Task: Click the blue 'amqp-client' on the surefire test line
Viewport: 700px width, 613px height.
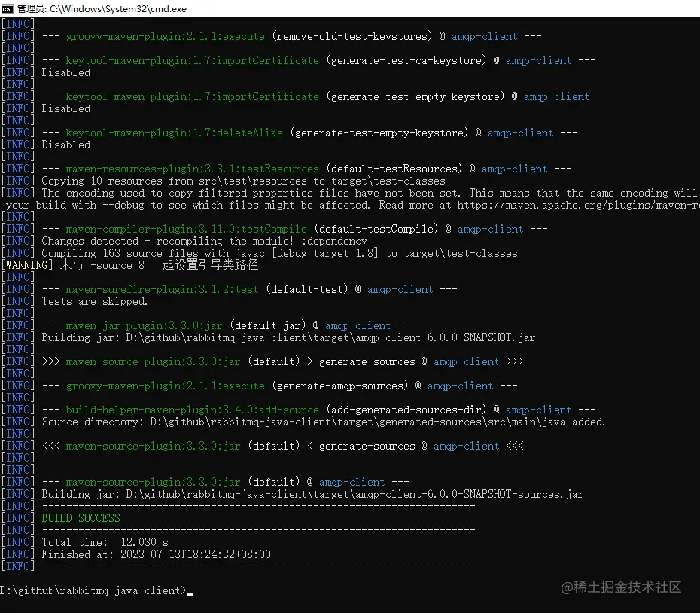Action: (x=400, y=289)
